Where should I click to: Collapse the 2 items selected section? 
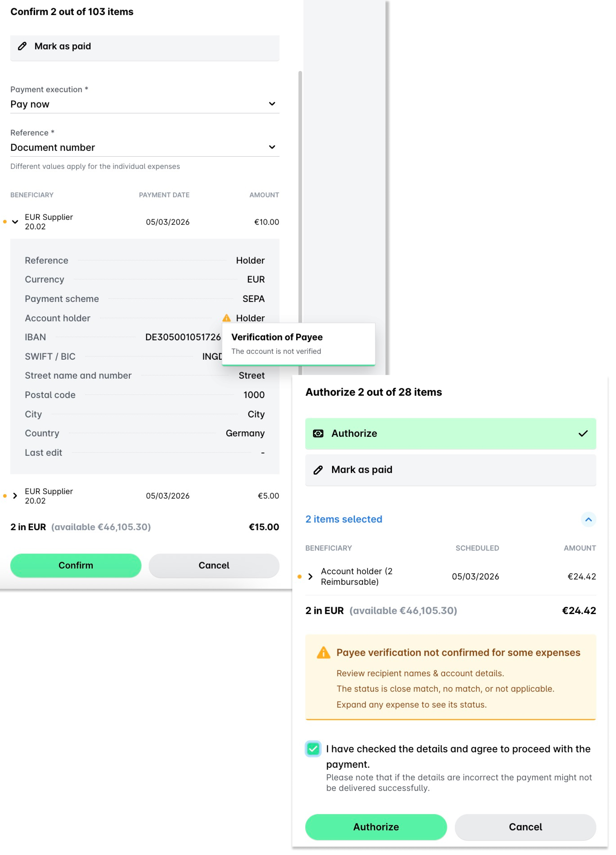[588, 519]
